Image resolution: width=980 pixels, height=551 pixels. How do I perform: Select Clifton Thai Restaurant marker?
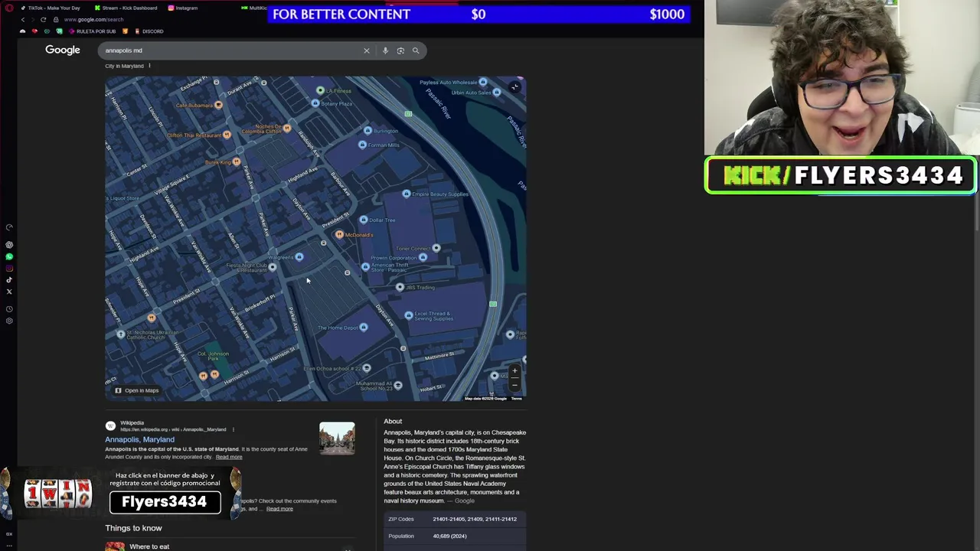pos(227,135)
